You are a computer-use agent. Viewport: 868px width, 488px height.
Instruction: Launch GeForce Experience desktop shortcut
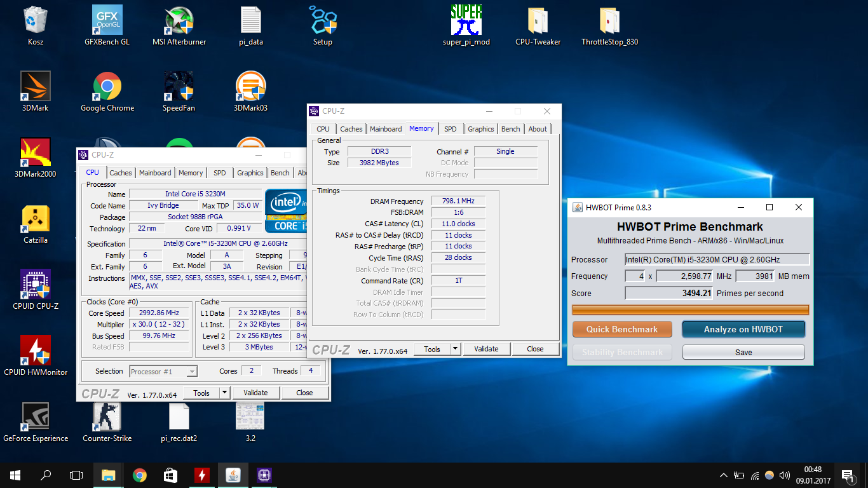(x=36, y=422)
